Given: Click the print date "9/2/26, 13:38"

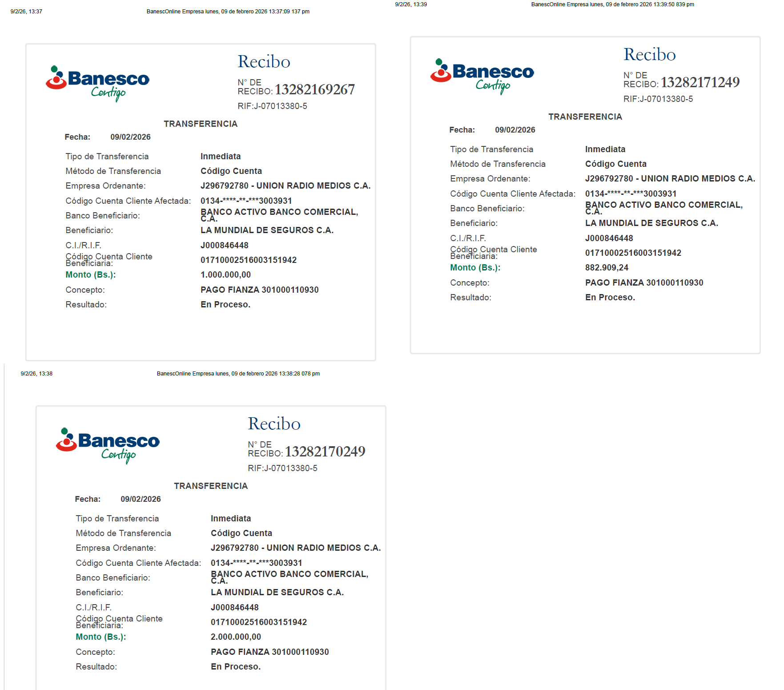Looking at the screenshot, I should [36, 374].
